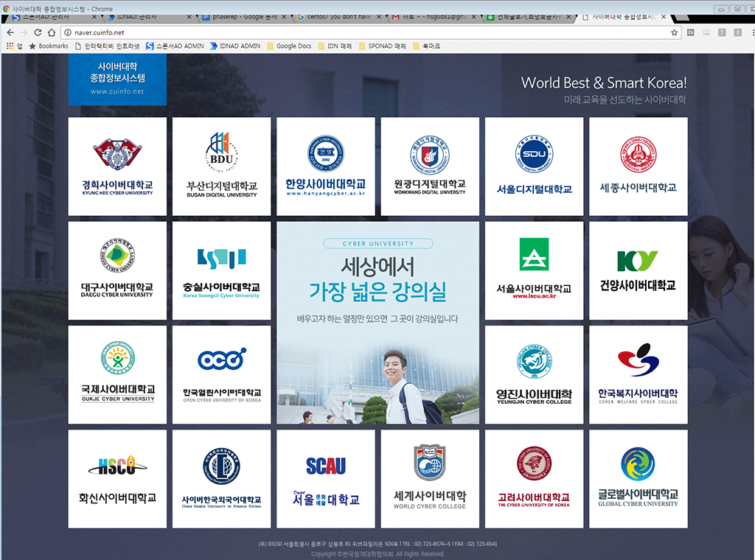Open Seoul Digital University (SDU) tile
Image resolution: width=755 pixels, height=560 pixels.
point(534,167)
